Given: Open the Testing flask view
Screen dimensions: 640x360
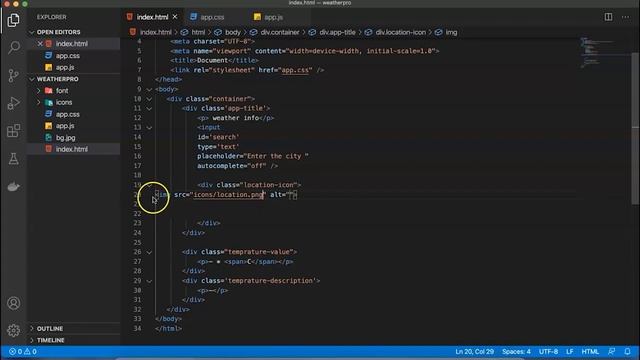Looking at the screenshot, I should pyautogui.click(x=13, y=159).
